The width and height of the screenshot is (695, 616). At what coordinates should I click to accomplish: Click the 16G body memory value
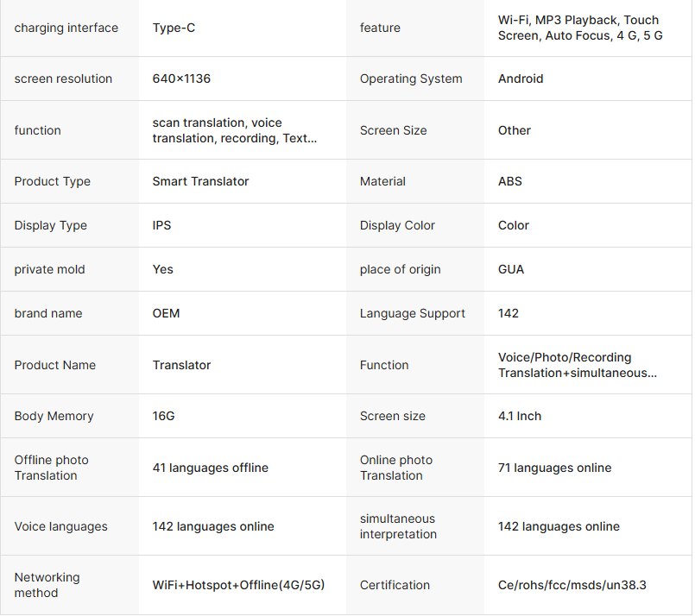click(x=163, y=416)
